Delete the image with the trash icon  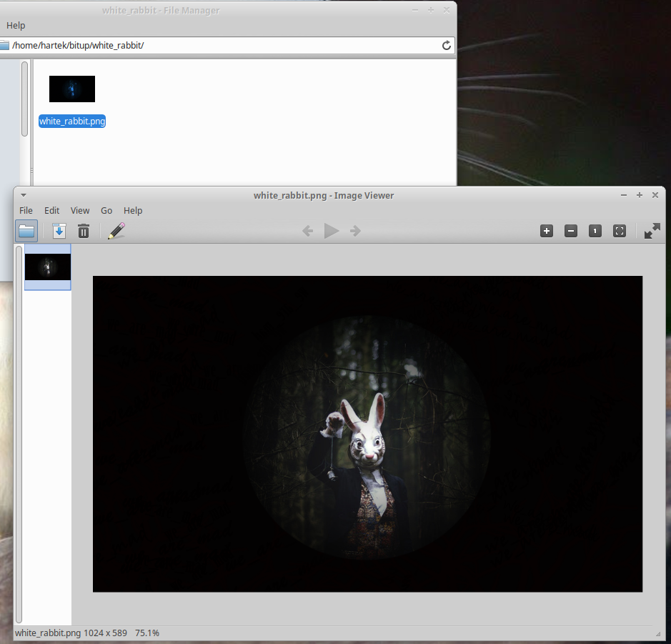pyautogui.click(x=84, y=231)
